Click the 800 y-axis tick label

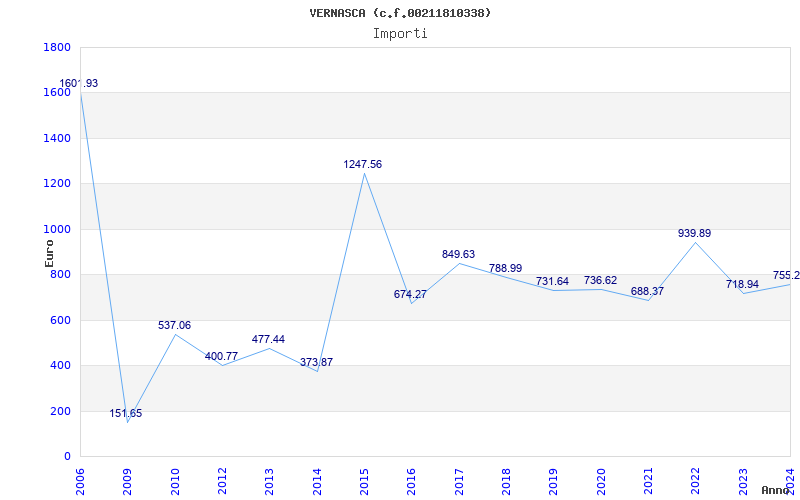pyautogui.click(x=60, y=275)
